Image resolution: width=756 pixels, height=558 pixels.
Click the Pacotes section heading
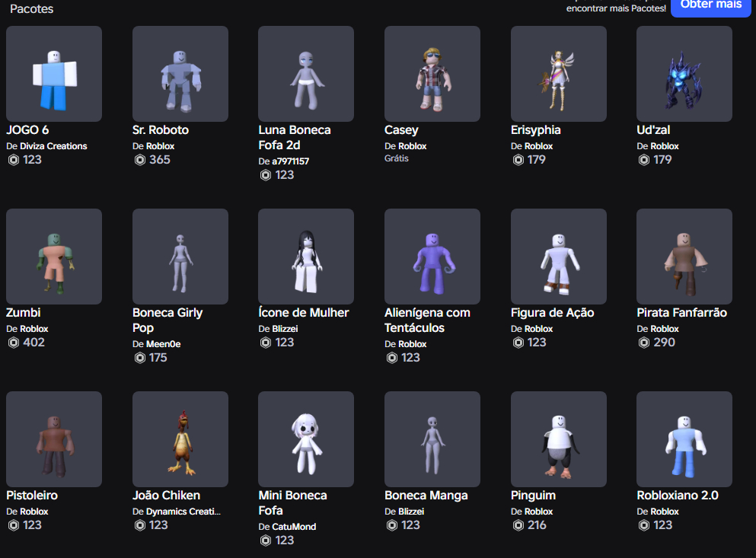(x=32, y=8)
